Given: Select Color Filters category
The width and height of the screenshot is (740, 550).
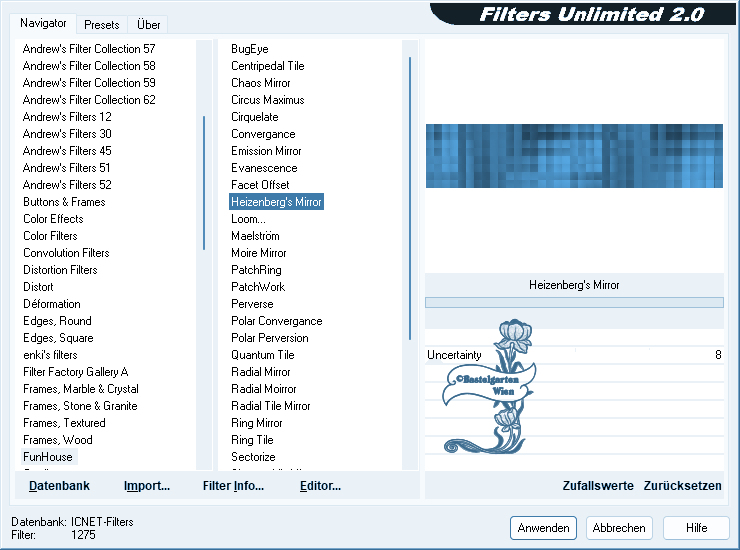Looking at the screenshot, I should 50,236.
